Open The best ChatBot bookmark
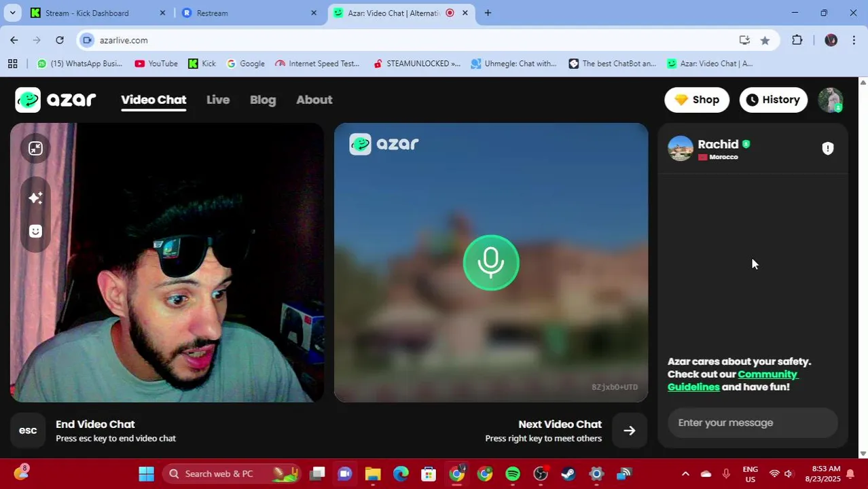This screenshot has height=489, width=868. pos(613,64)
